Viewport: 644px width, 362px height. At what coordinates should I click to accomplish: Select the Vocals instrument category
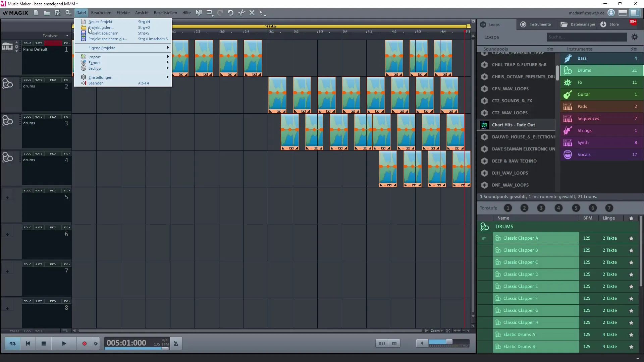(602, 155)
